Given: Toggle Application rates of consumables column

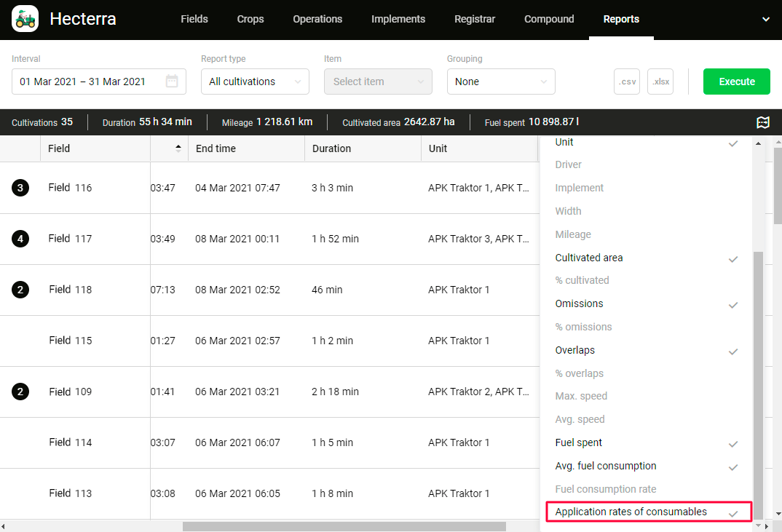Looking at the screenshot, I should (647, 512).
